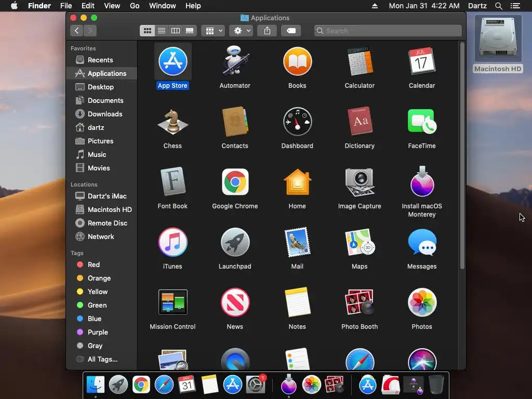Click the Edit Tags toolbar button

pos(291,31)
